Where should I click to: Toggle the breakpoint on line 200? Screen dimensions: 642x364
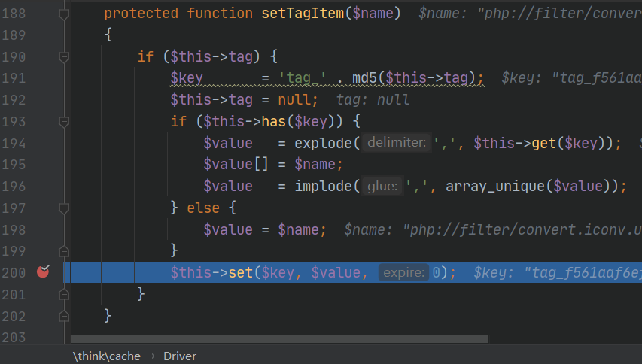(x=43, y=271)
